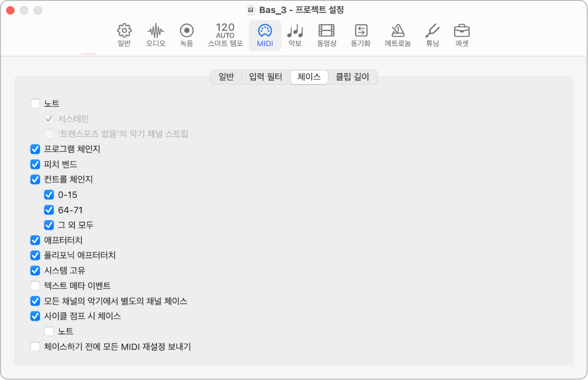The width and height of the screenshot is (588, 380).
Task: Enable 텍스트 메타 이벤트 checkbox
Action: tap(35, 286)
